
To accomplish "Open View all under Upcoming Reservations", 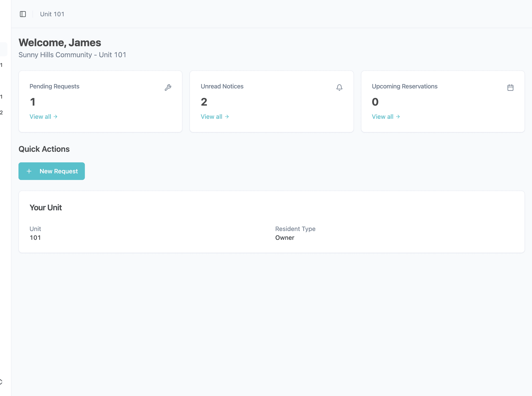I will pyautogui.click(x=386, y=117).
